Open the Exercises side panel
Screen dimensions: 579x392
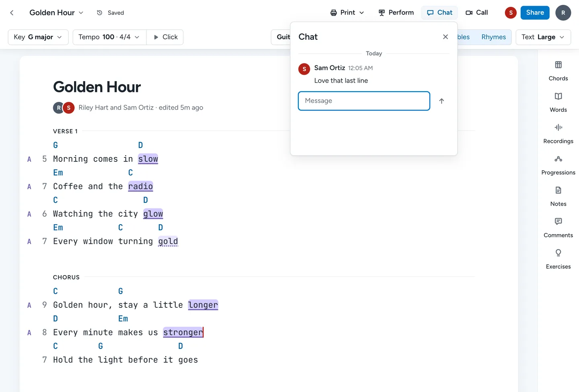pyautogui.click(x=558, y=259)
